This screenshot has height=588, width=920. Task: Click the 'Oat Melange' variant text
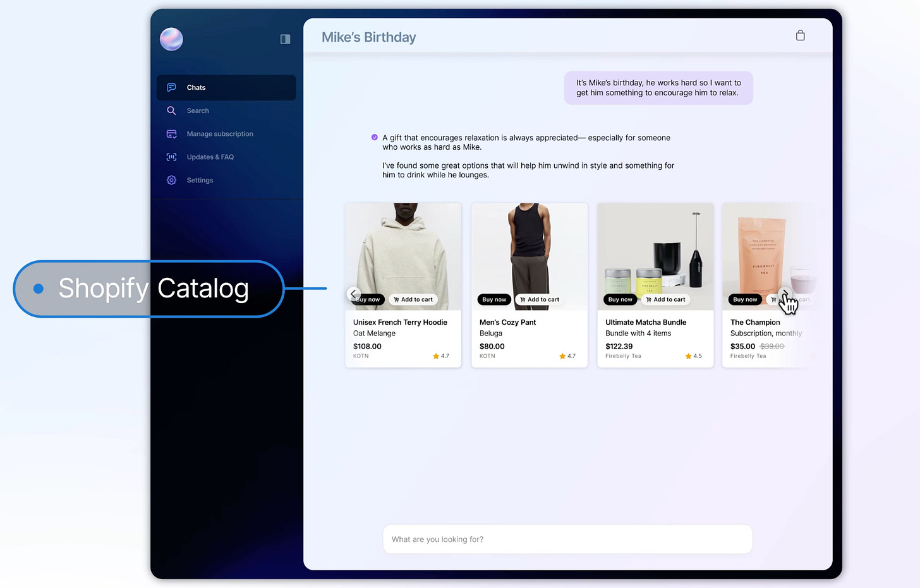click(374, 333)
